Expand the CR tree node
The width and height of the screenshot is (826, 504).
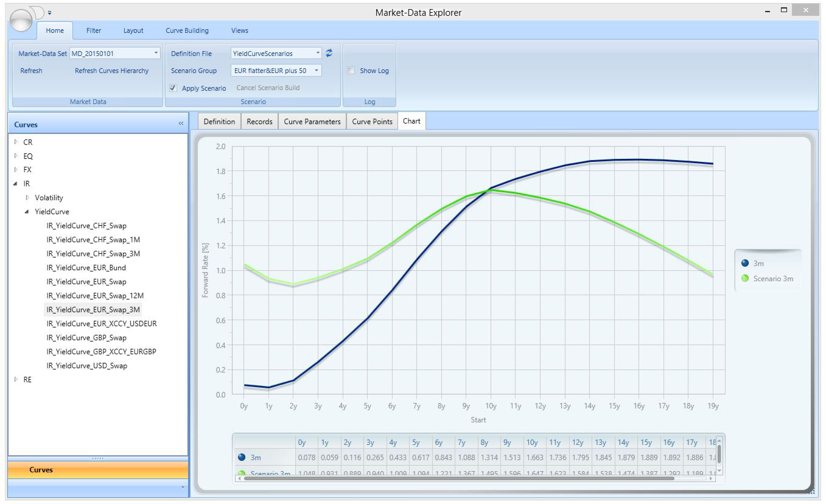(x=16, y=142)
